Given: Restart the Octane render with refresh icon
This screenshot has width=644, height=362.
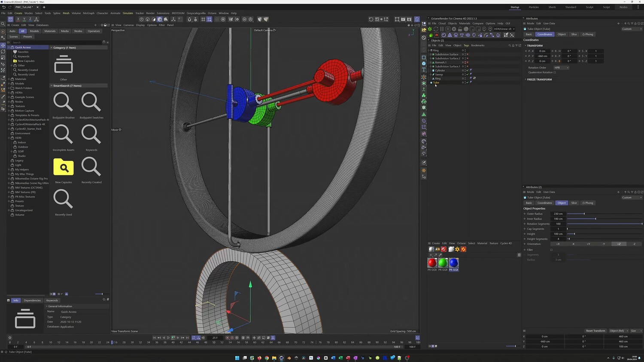Looking at the screenshot, I should 436,29.
